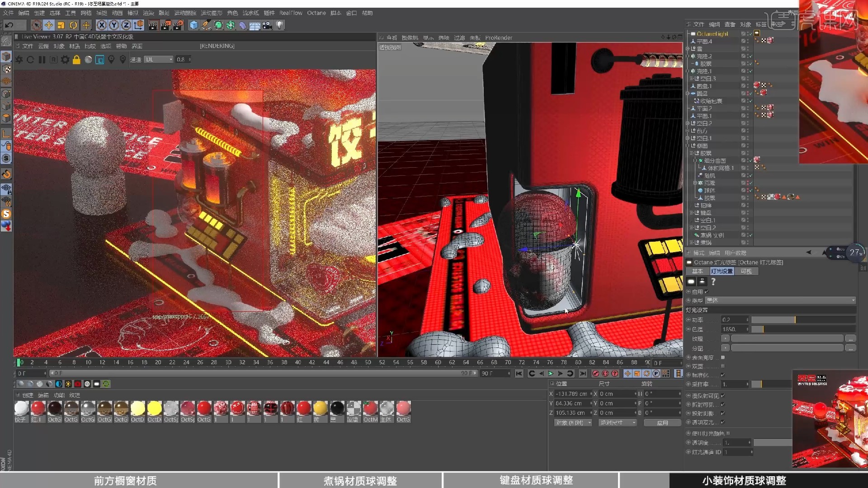This screenshot has width=868, height=488.
Task: Click the X position field -131.789 cm
Action: coord(573,394)
